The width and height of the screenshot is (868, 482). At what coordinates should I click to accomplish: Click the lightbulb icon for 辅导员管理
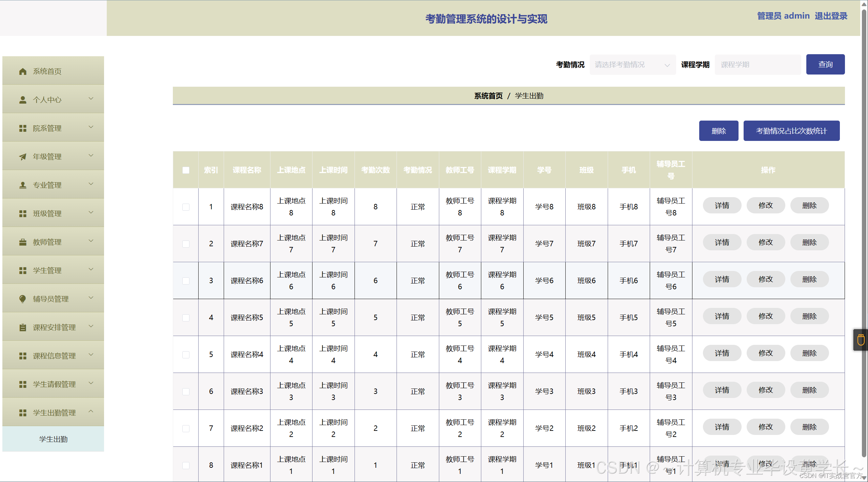(x=23, y=299)
